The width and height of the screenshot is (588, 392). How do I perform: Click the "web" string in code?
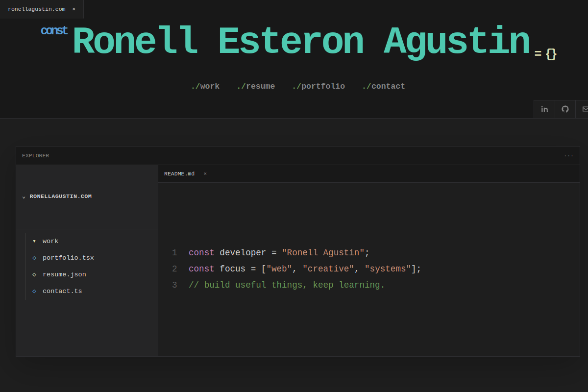[x=279, y=269]
